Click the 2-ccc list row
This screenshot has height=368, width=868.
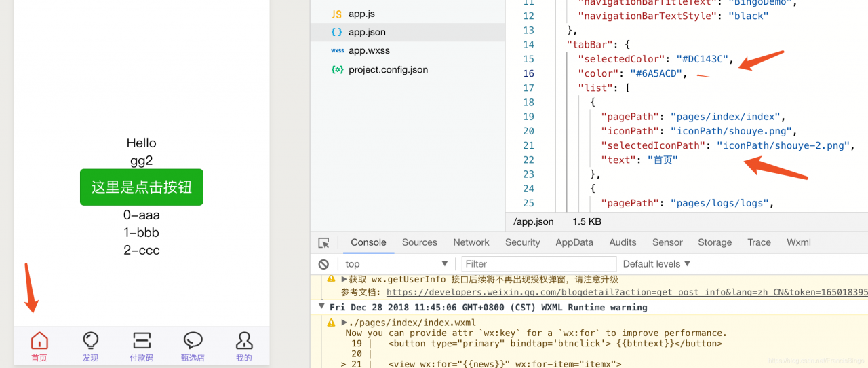(x=141, y=250)
